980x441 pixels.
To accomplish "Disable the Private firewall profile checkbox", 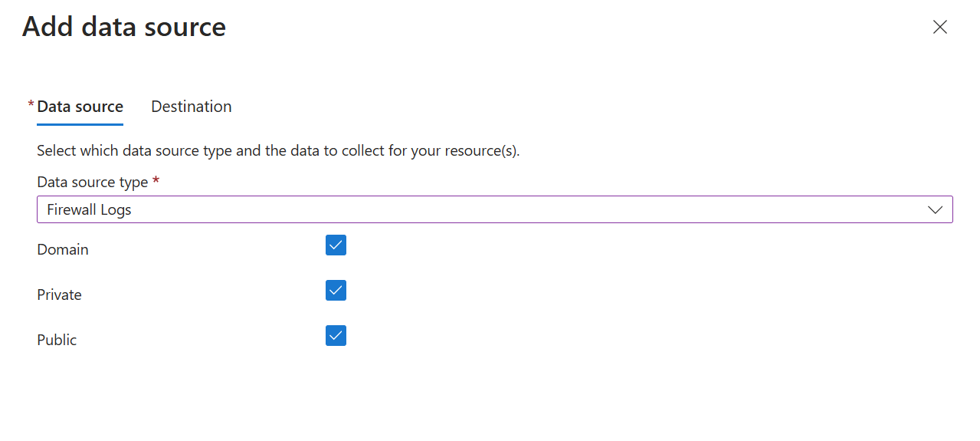I will [x=336, y=291].
